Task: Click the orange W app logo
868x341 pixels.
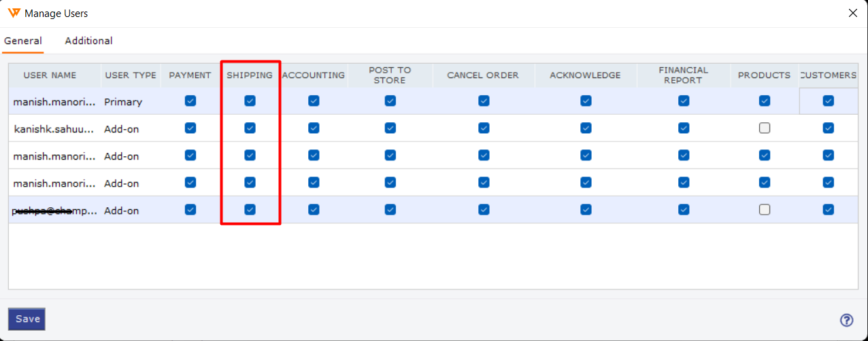Action: [x=14, y=13]
